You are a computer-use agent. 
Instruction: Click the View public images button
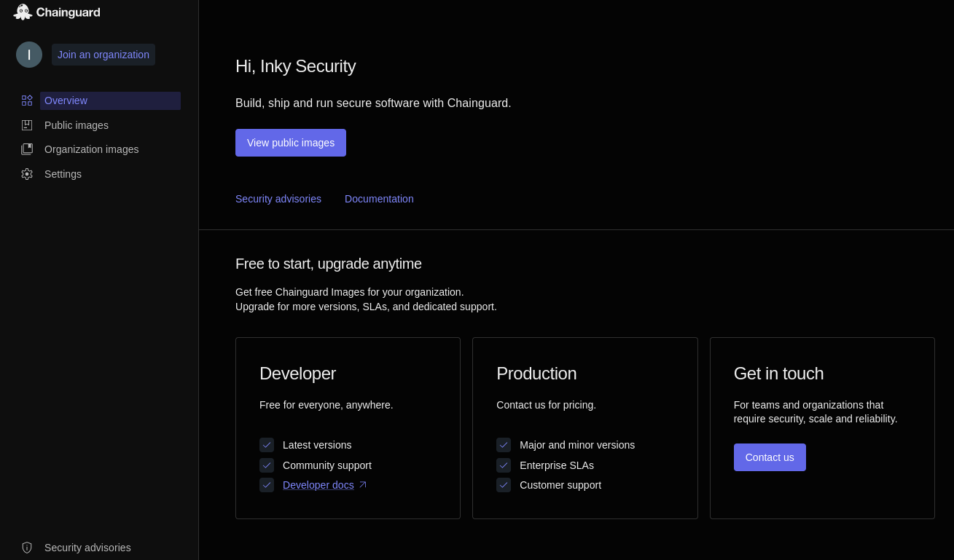coord(291,143)
